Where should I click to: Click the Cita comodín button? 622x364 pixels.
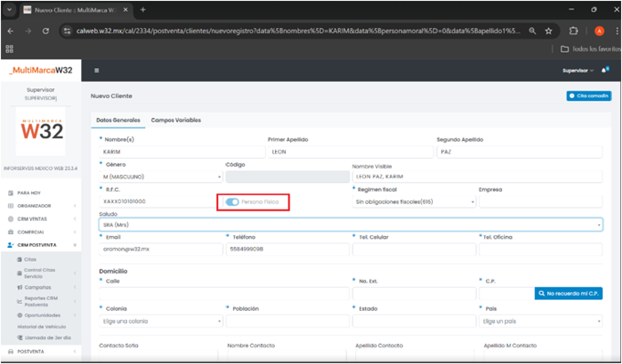tap(589, 96)
